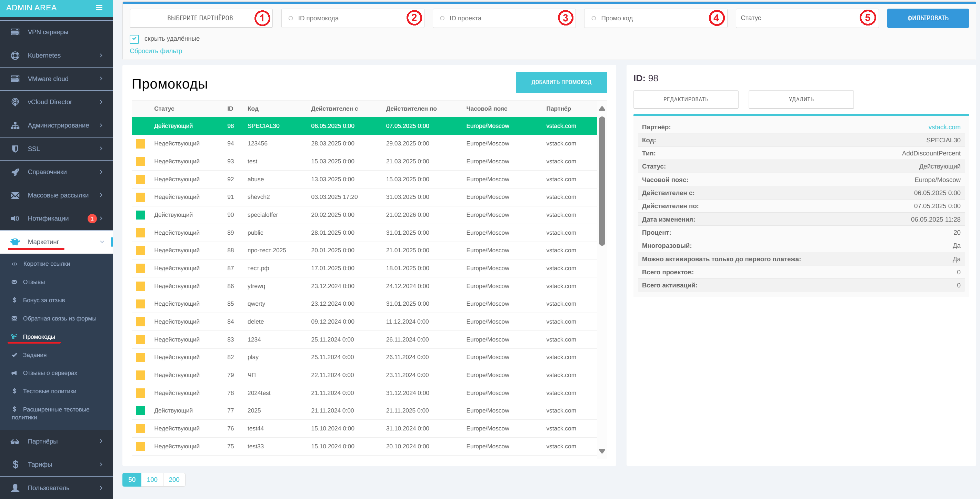Viewport: 980px width, 499px height.
Task: Open Бонус за отзыв menu item
Action: (44, 301)
